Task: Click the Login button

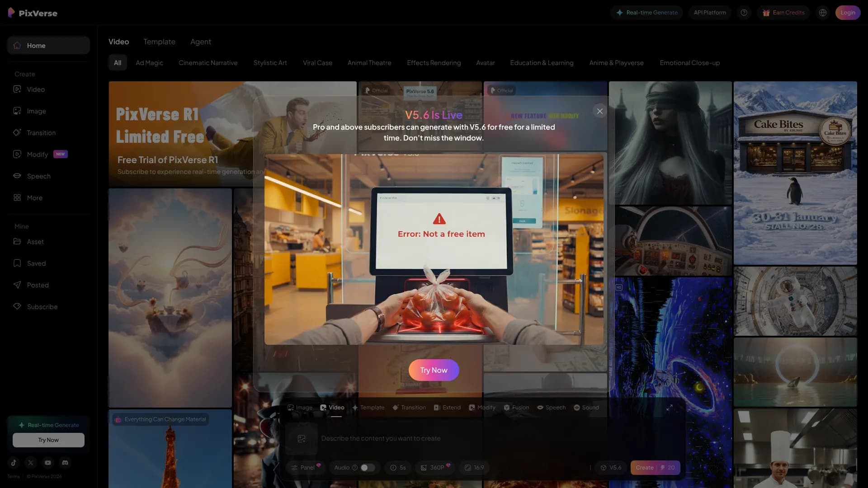Action: pos(848,13)
